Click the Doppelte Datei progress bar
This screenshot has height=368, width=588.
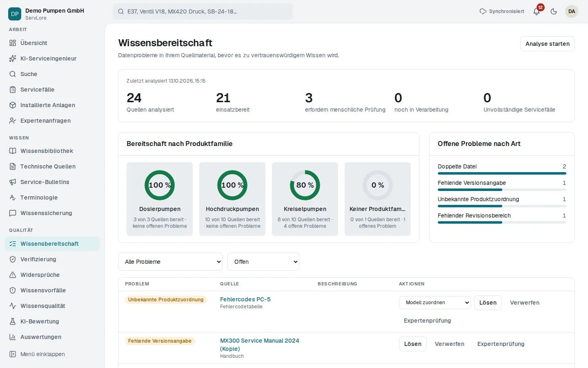(x=502, y=173)
